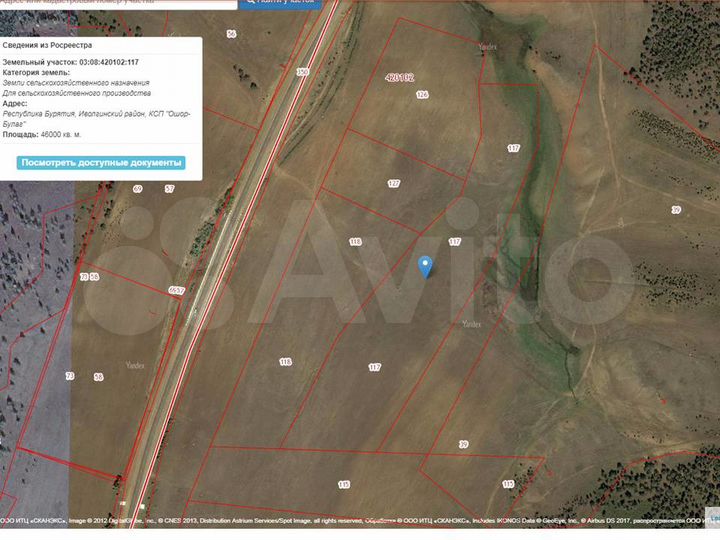Click parcel label 117 right of blue pin

(x=455, y=242)
